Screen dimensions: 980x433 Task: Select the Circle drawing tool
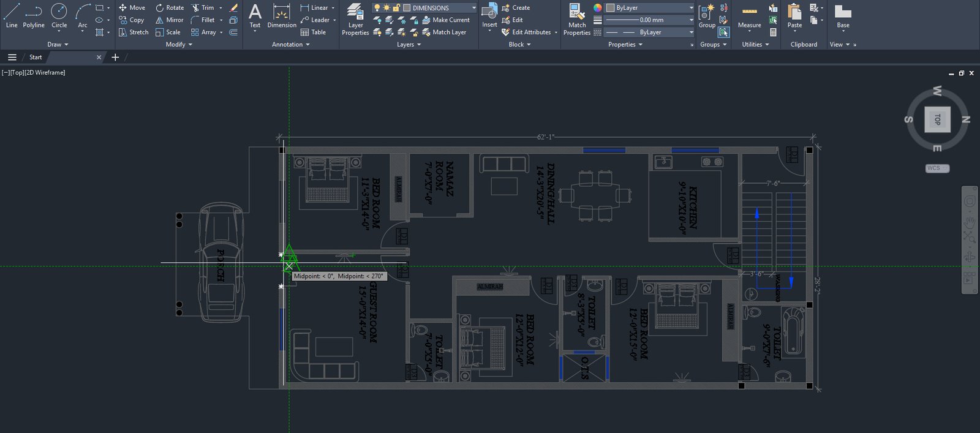pos(59,15)
